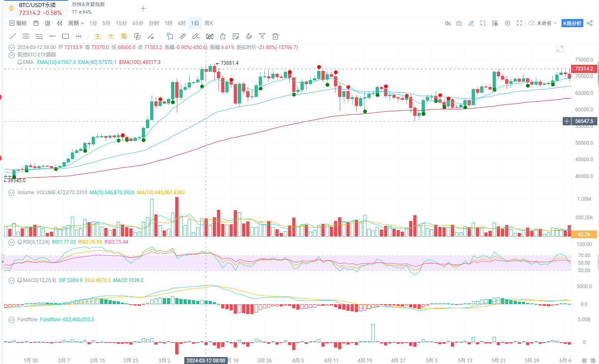Select the trend line drawing tool

click(x=13, y=36)
